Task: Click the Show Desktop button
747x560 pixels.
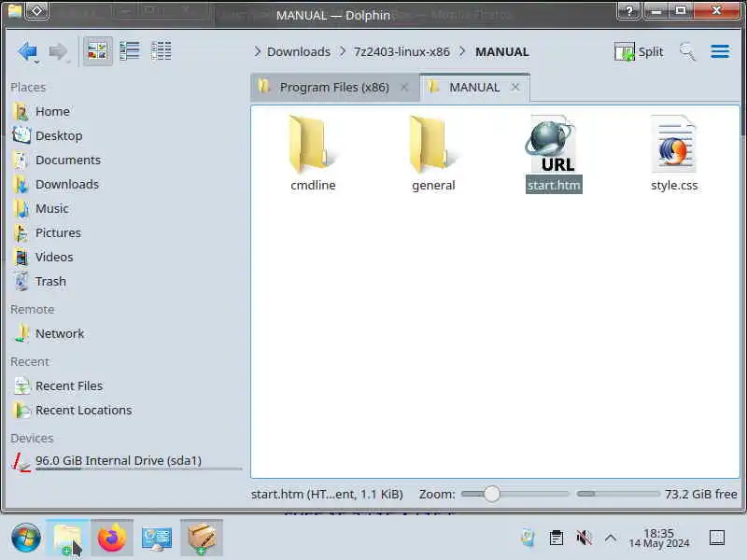Action: pyautogui.click(x=717, y=539)
